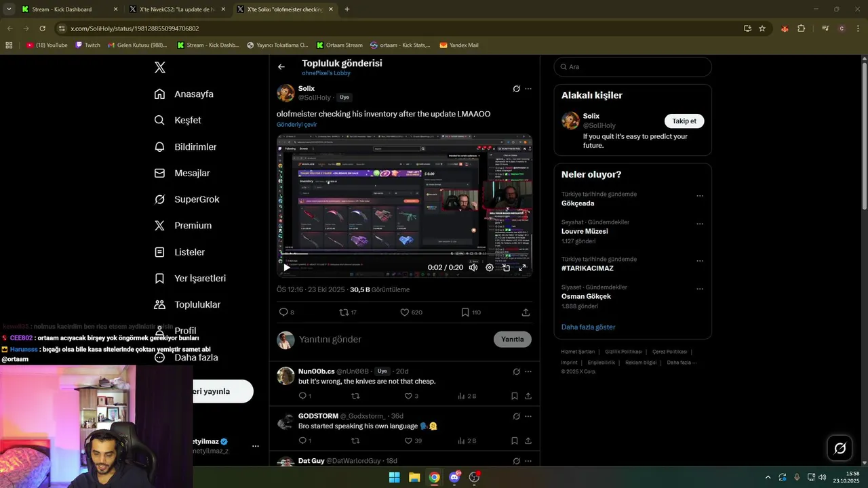
Task: Click the X logo in the sidebar
Action: tap(160, 67)
